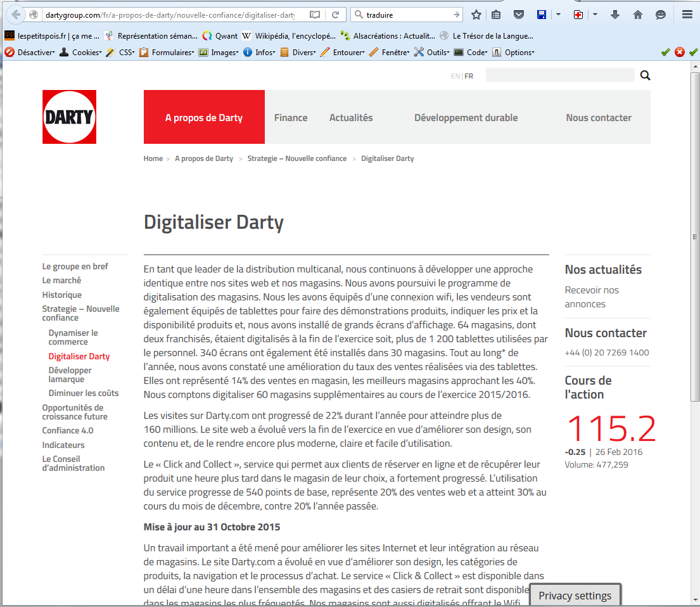
Task: Click the bookmark star icon
Action: 476,15
